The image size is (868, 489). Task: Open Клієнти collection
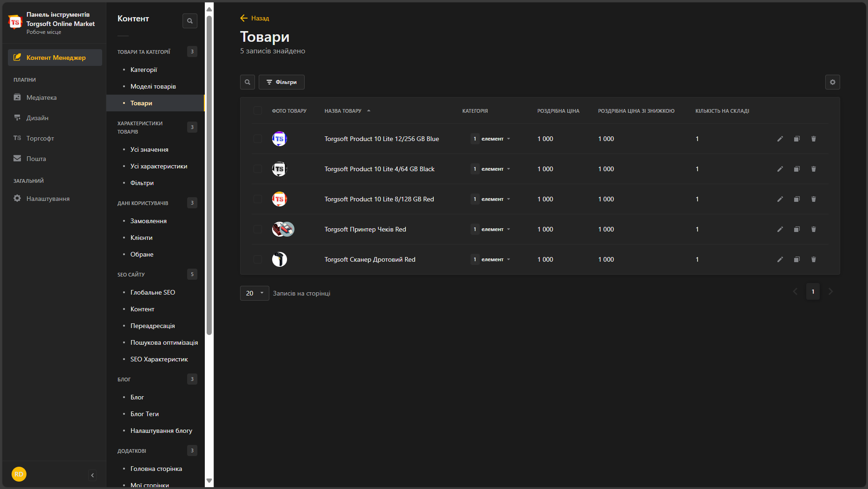click(141, 238)
